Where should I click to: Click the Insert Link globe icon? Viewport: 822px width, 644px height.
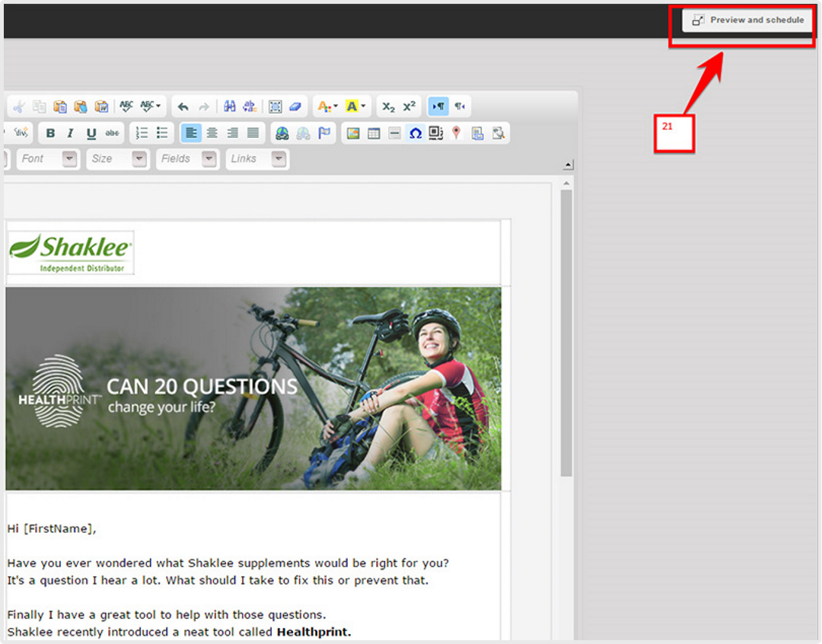coord(282,134)
